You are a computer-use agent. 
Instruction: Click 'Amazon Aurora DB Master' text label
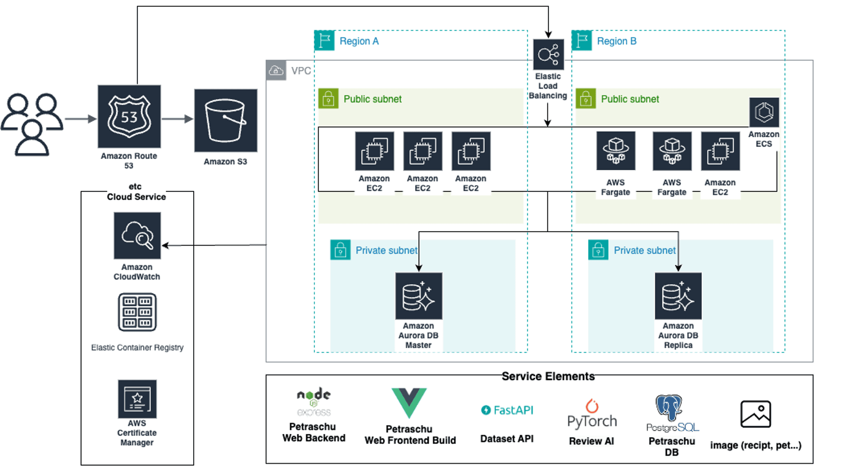click(418, 335)
